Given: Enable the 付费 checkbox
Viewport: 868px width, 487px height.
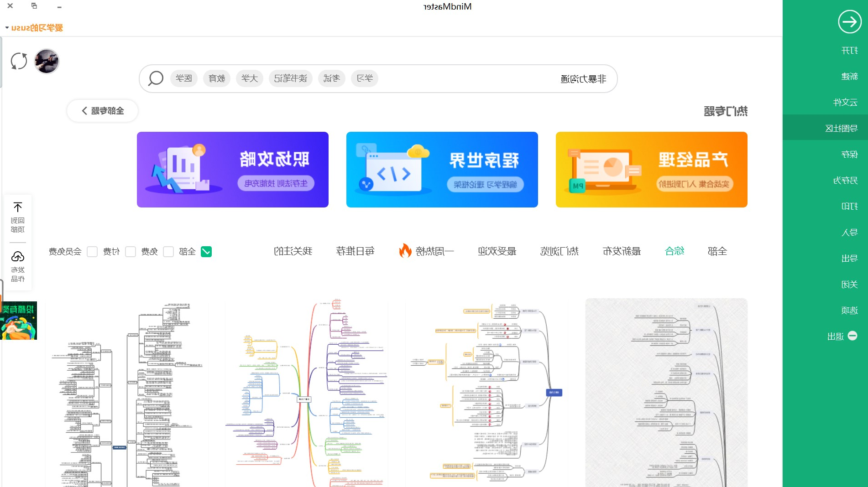Looking at the screenshot, I should click(131, 252).
